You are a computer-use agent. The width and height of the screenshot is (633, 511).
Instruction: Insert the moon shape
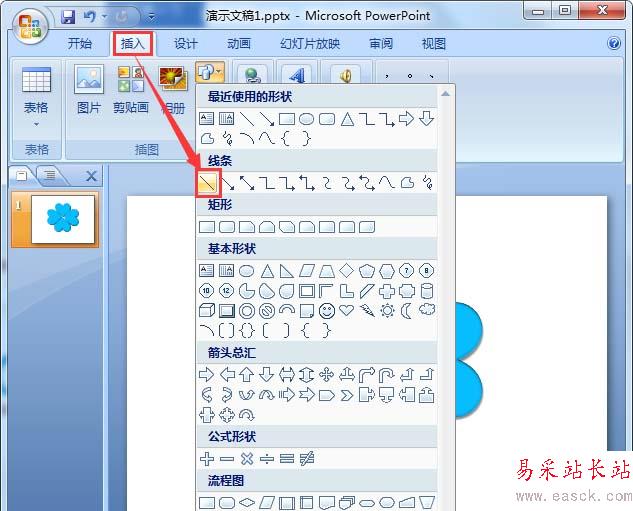pos(407,310)
